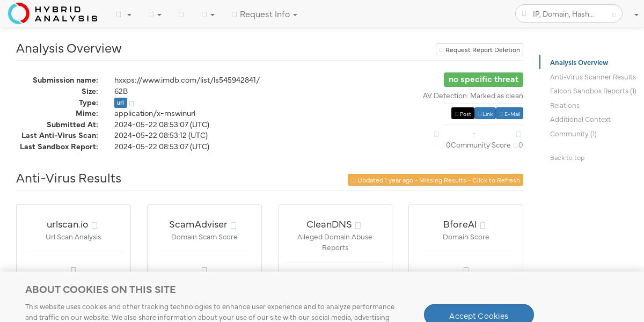Open the Hybrid Analysis logo home link

point(53,13)
